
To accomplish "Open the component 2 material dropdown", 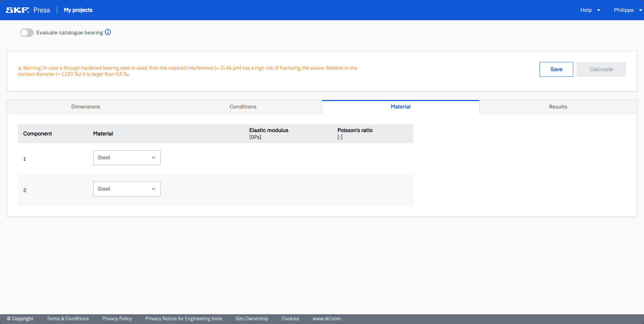I will [127, 189].
